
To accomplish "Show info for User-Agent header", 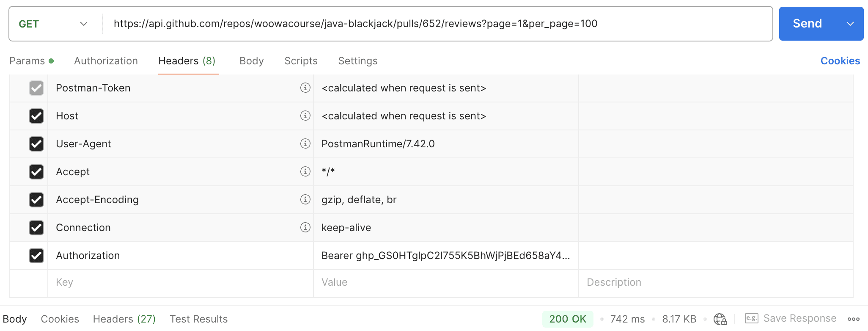I will pyautogui.click(x=305, y=143).
